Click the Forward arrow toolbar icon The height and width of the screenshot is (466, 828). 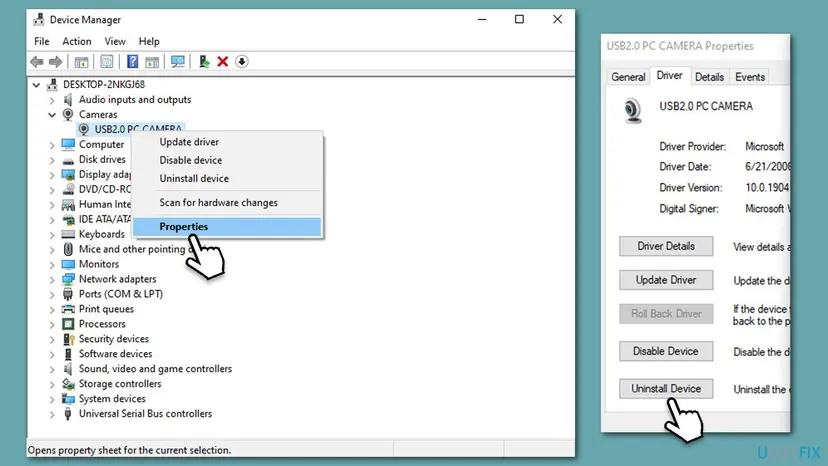[55, 62]
